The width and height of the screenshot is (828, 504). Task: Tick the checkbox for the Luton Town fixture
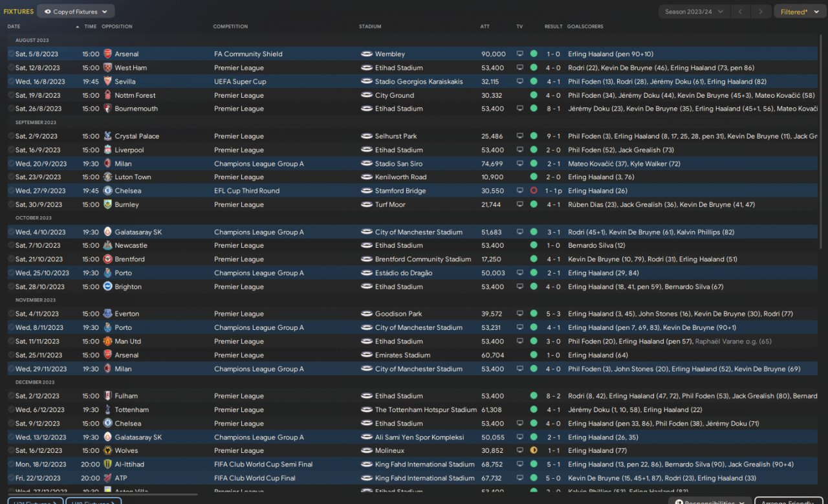[x=11, y=177]
